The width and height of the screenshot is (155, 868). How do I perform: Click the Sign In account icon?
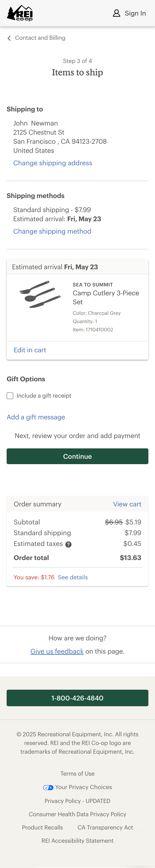point(116,13)
